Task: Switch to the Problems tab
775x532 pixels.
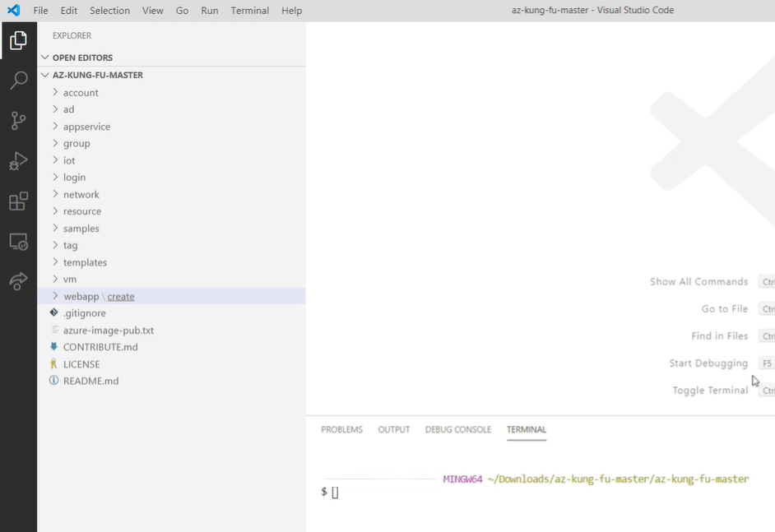Action: point(341,429)
